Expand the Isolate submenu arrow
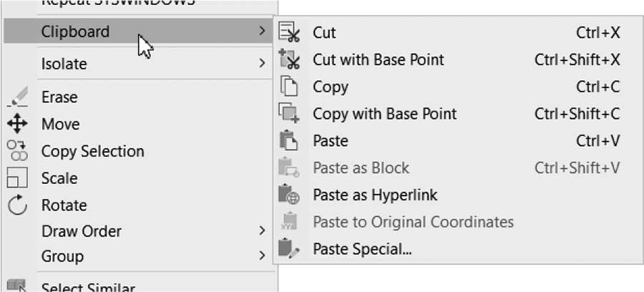Viewport: 644px width, 292px height. coord(263,63)
